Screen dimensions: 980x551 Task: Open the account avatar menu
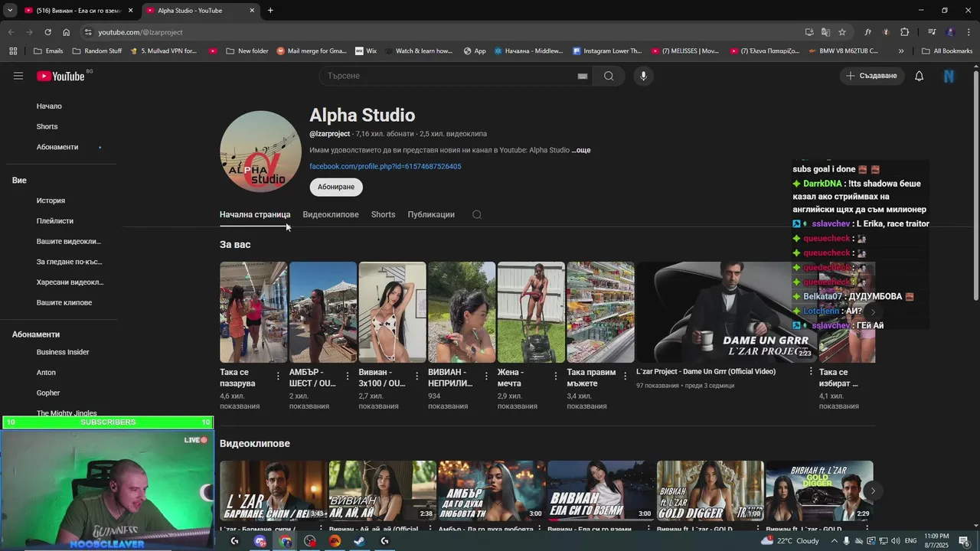tap(949, 76)
